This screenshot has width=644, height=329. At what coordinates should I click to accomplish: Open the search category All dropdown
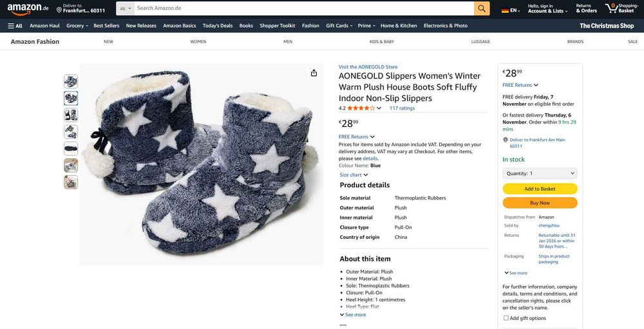tap(125, 8)
